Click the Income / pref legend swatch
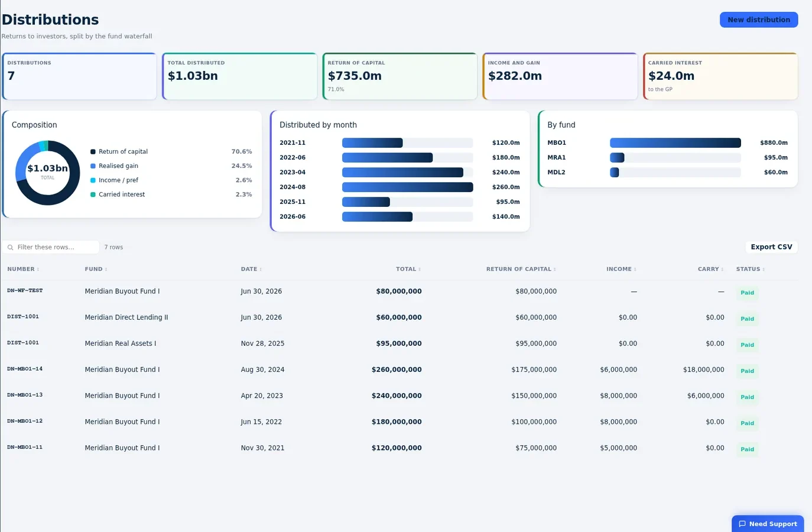The image size is (812, 532). pyautogui.click(x=93, y=180)
